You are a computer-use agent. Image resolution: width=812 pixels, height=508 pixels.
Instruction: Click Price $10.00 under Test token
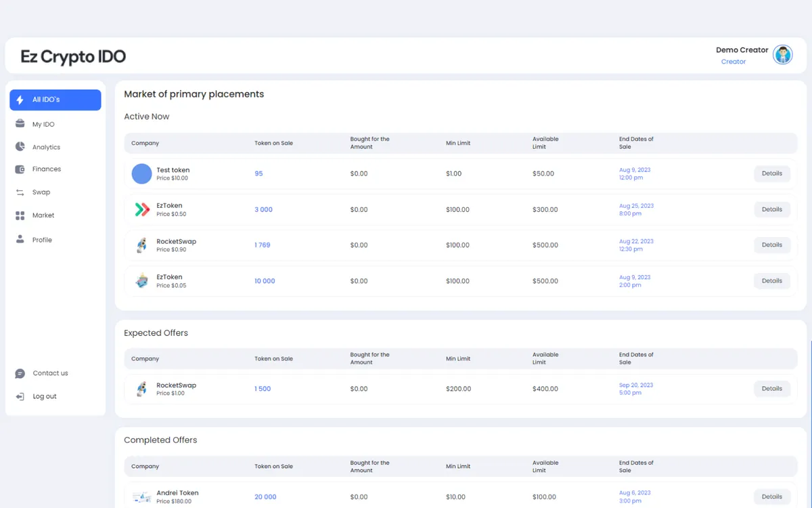[173, 178]
